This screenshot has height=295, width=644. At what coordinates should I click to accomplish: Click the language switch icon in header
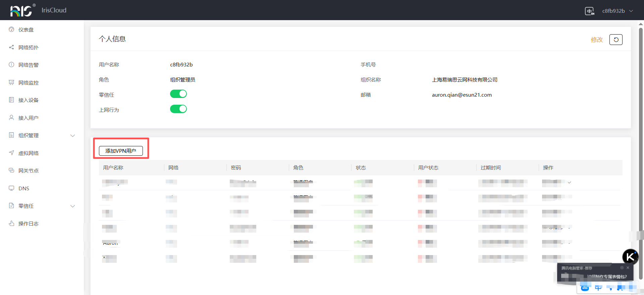point(589,11)
